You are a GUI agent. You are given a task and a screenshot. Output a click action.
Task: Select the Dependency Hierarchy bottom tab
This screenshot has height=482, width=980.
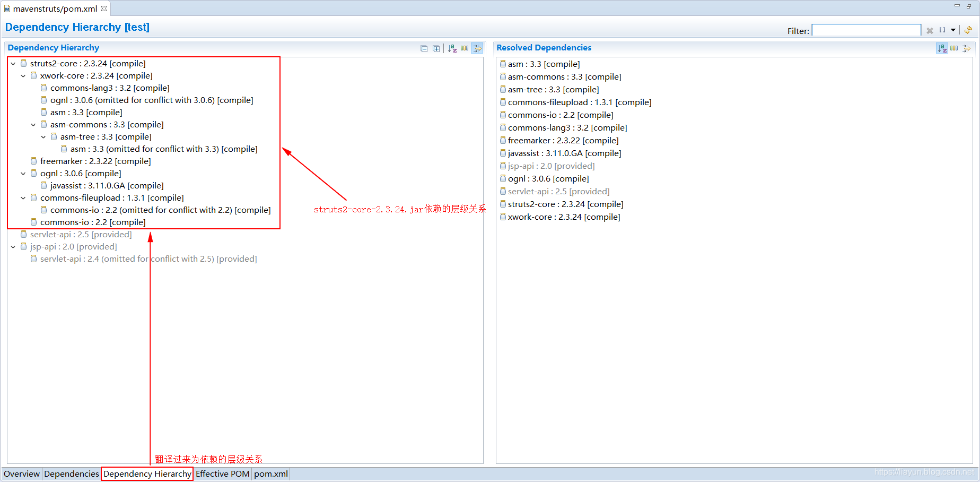(x=147, y=474)
